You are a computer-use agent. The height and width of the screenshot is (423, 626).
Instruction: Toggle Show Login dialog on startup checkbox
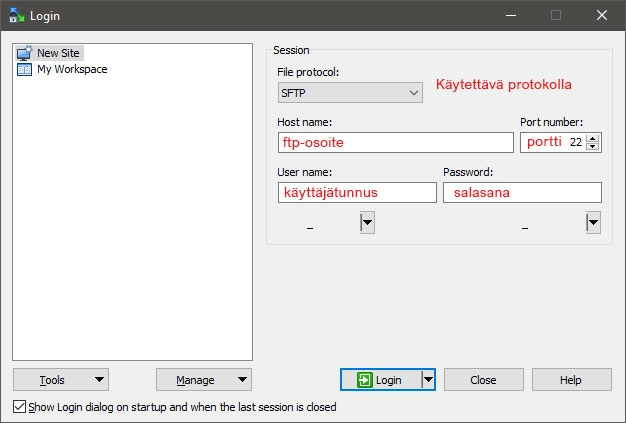point(20,407)
